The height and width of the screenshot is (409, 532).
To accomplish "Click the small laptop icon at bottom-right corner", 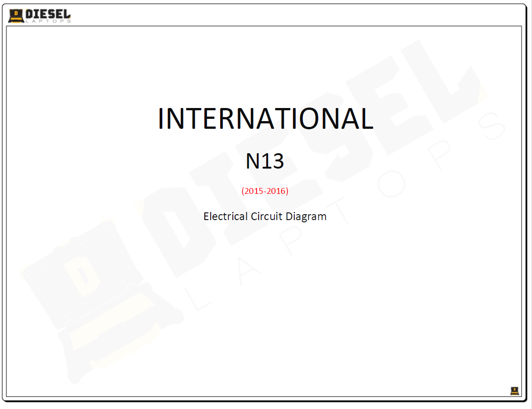I will [x=514, y=390].
